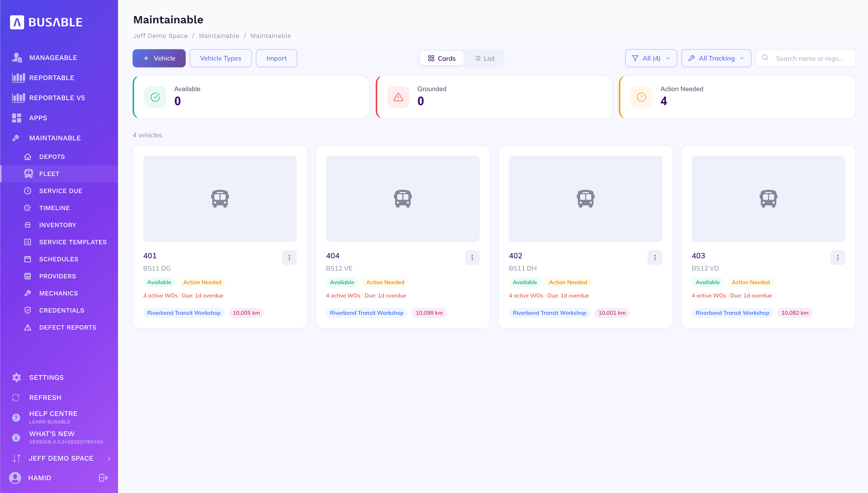Open the All (4) filter dropdown
Viewport: 868px width, 493px height.
[651, 58]
